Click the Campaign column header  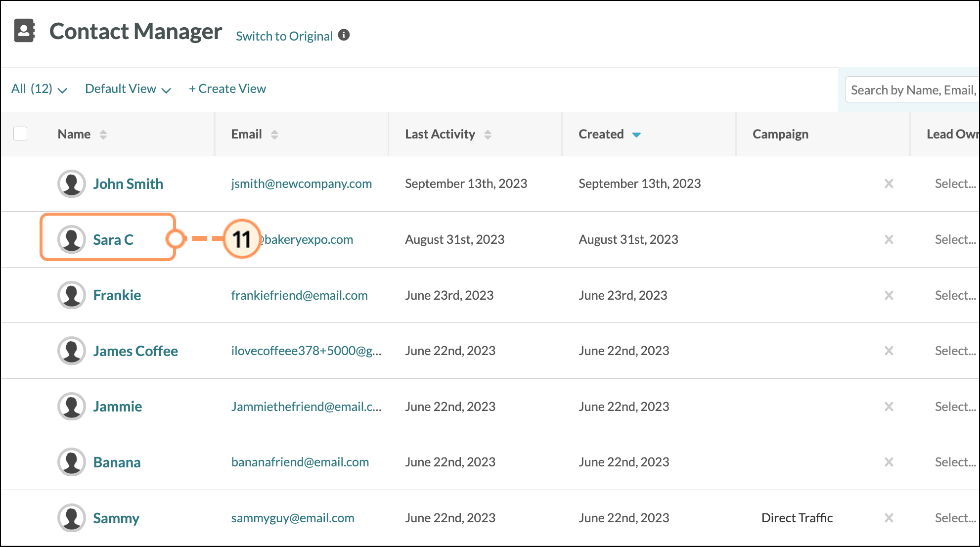pos(780,134)
